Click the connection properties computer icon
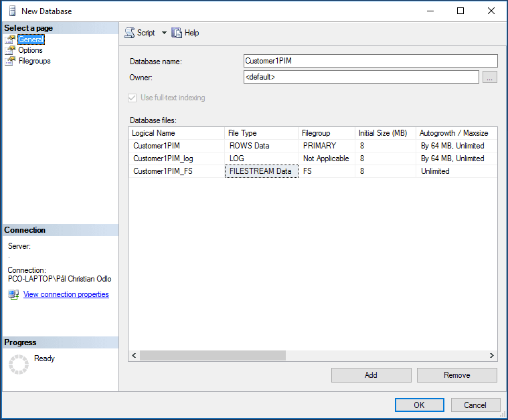Viewport: 508px width, 420px height. (x=13, y=294)
